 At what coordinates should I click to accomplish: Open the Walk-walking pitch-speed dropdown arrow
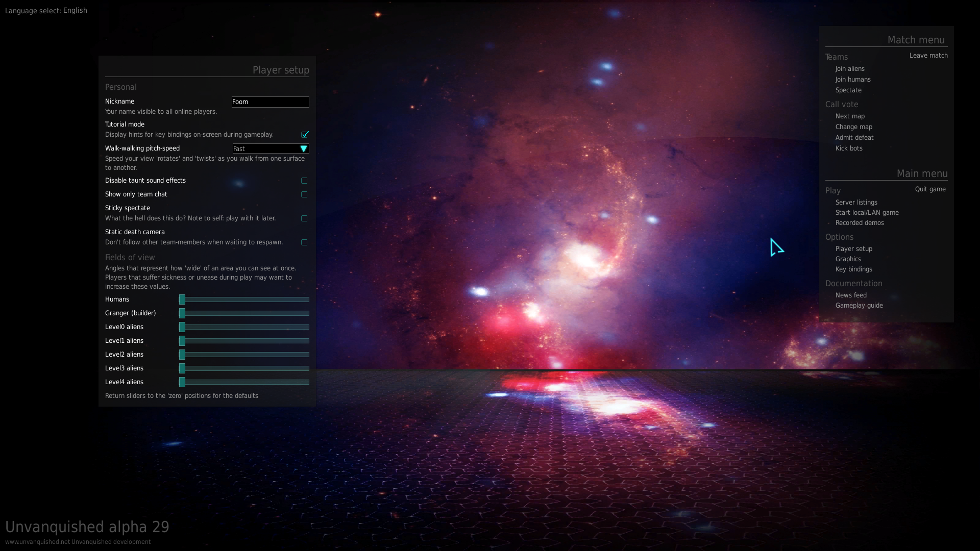pos(304,148)
